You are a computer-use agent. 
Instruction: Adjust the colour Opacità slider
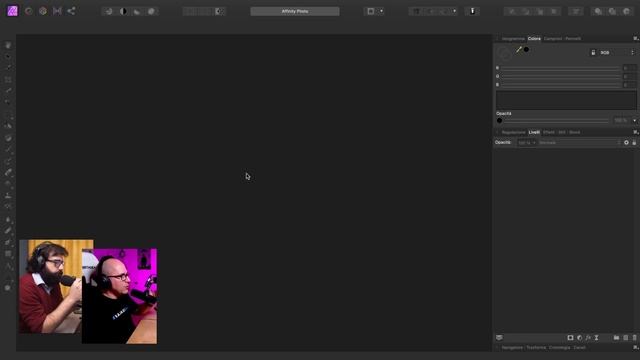click(x=554, y=121)
